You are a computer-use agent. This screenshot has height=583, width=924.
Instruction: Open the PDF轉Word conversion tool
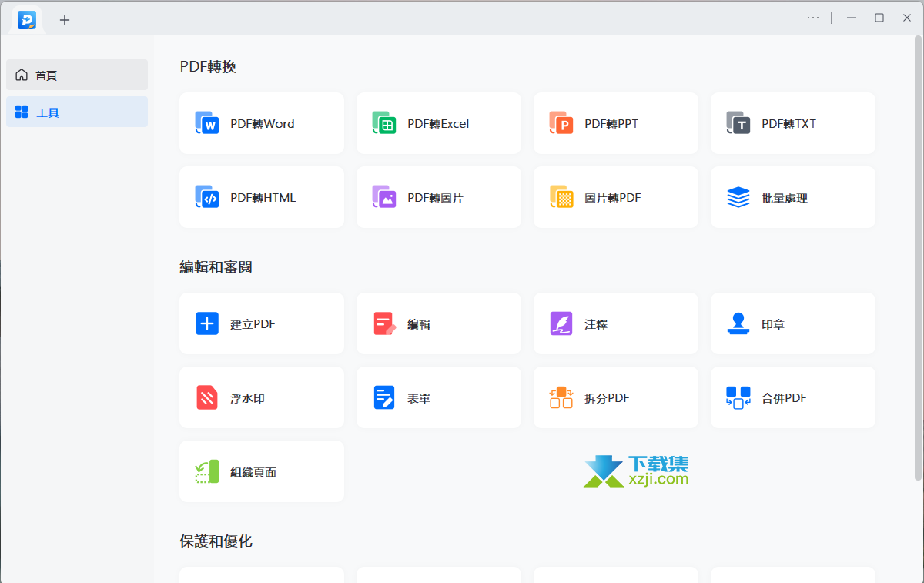(262, 123)
